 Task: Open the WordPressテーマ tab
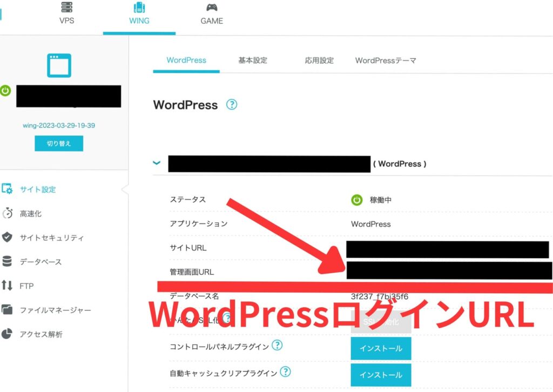tap(386, 60)
